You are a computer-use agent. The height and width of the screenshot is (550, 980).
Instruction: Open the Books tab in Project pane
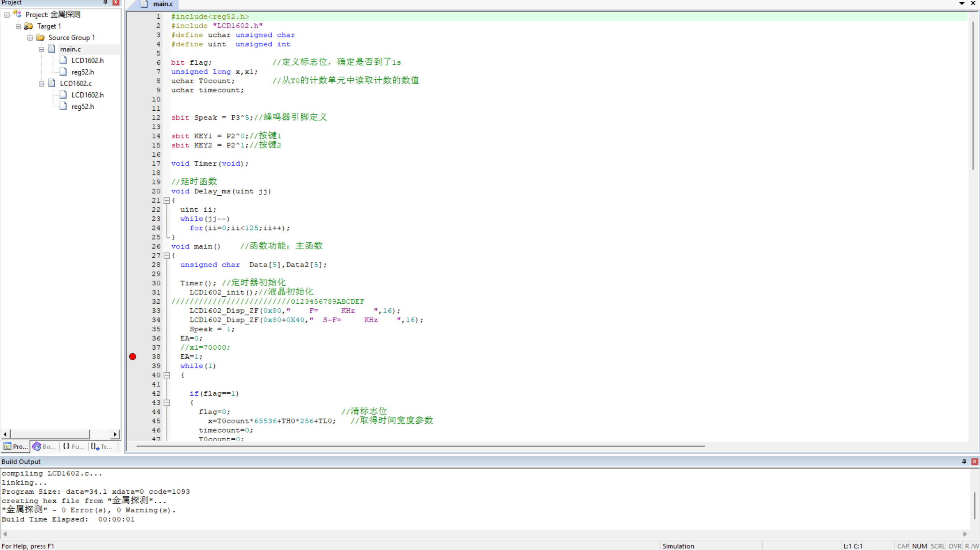pyautogui.click(x=44, y=447)
